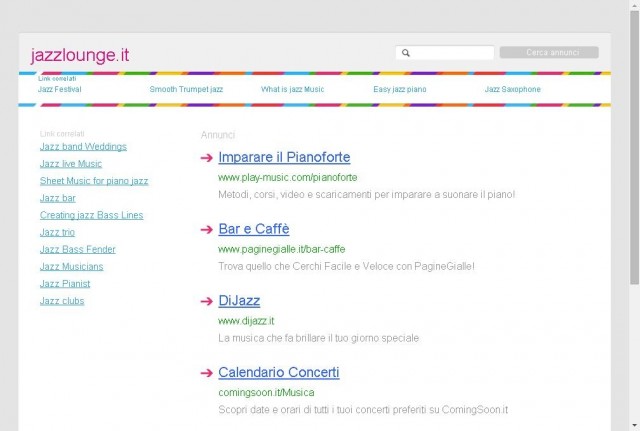Image resolution: width=640 pixels, height=431 pixels.
Task: Select the What is jazz Music link
Action: tap(292, 89)
